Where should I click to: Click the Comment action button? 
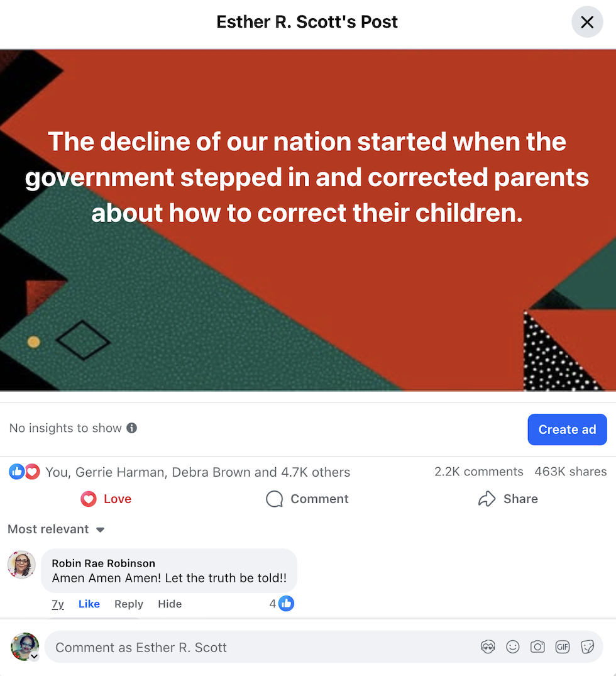tap(307, 499)
